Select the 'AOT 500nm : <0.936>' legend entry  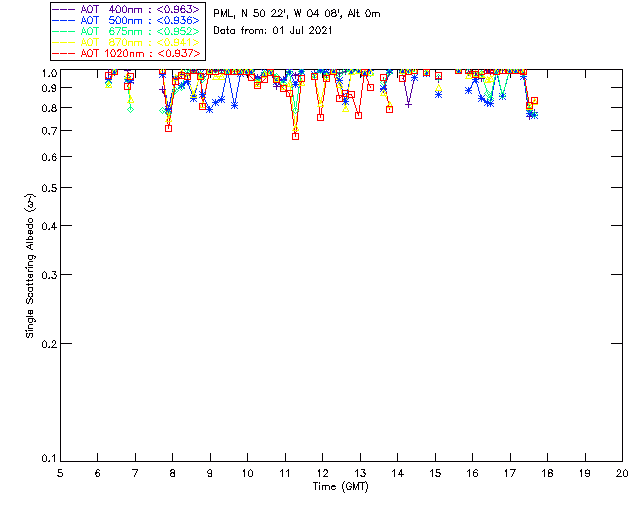[x=127, y=20]
